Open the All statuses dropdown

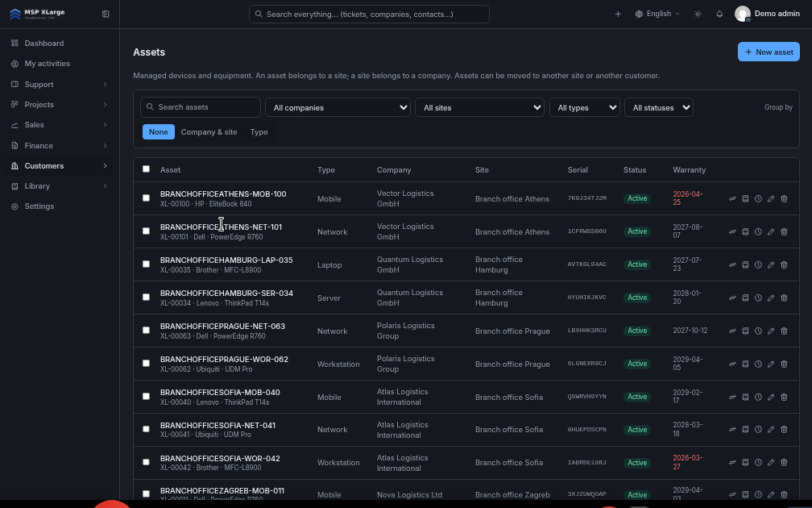click(659, 107)
